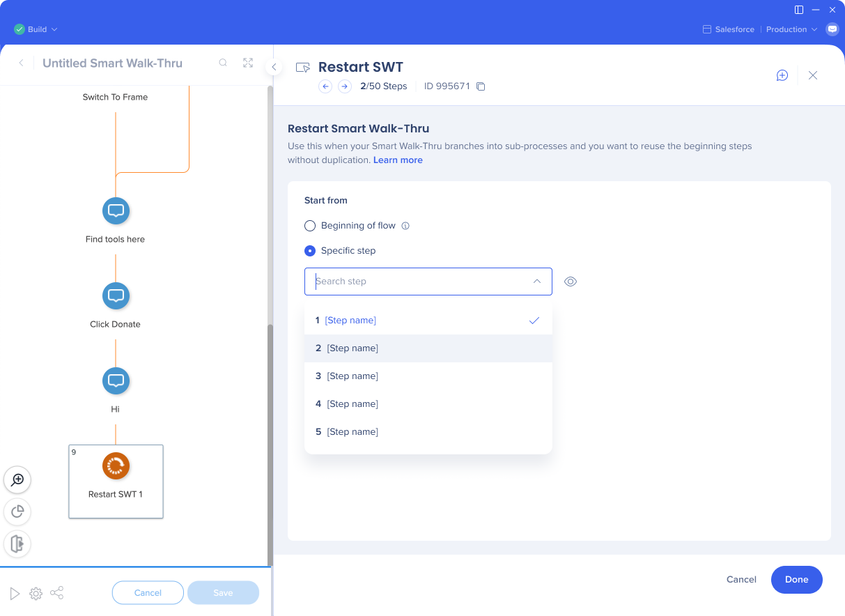Click the Done button
845x616 pixels.
pyautogui.click(x=796, y=580)
